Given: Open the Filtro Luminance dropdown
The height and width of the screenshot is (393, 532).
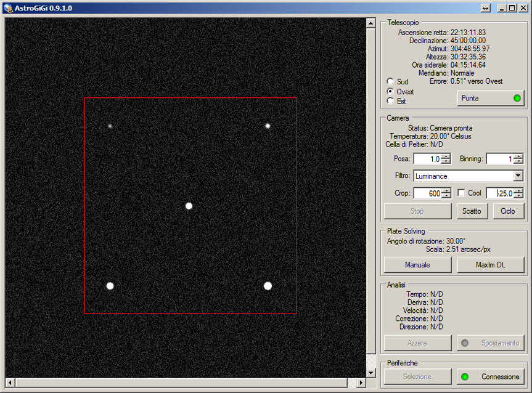Looking at the screenshot, I should (x=518, y=176).
